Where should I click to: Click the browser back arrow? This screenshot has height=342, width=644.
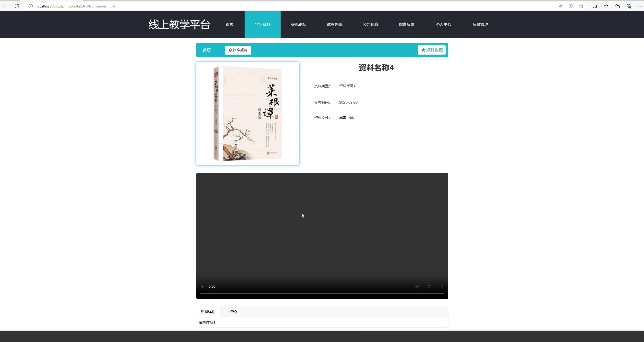(5, 6)
